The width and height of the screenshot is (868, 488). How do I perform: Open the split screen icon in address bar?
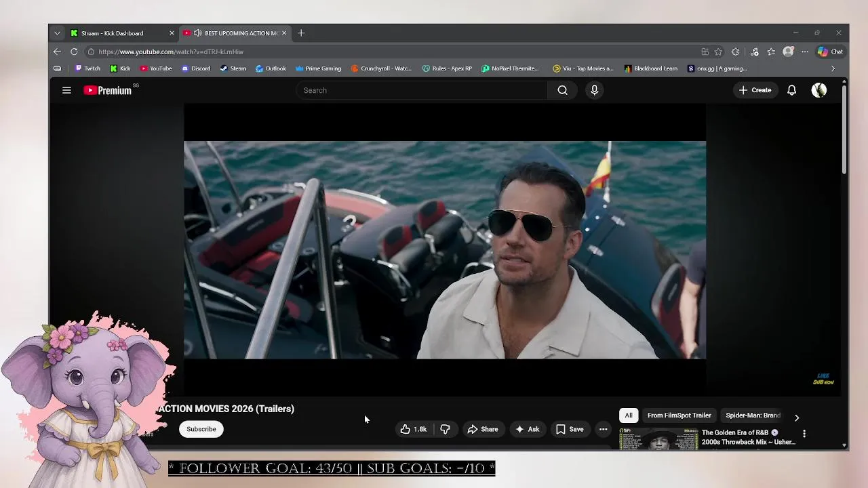(705, 52)
